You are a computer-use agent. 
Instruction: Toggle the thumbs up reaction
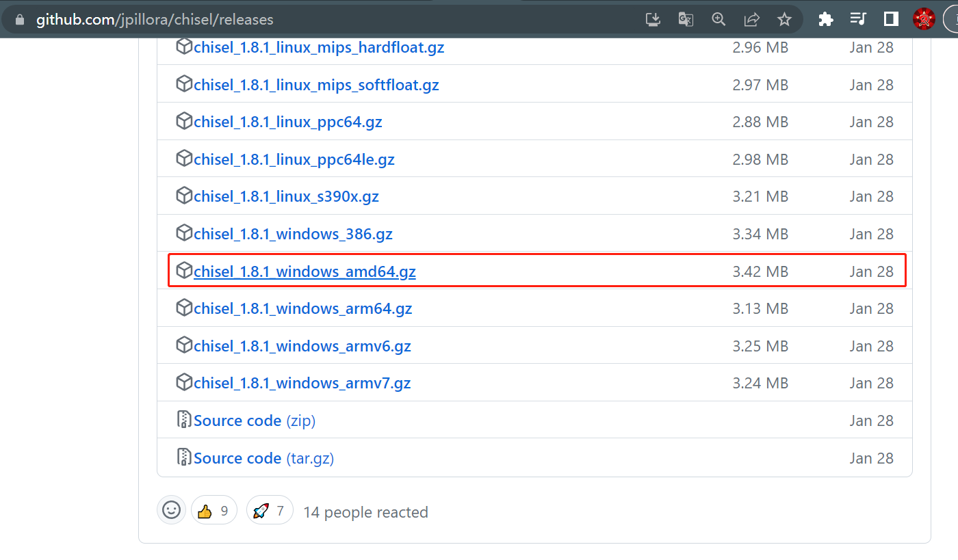point(213,511)
